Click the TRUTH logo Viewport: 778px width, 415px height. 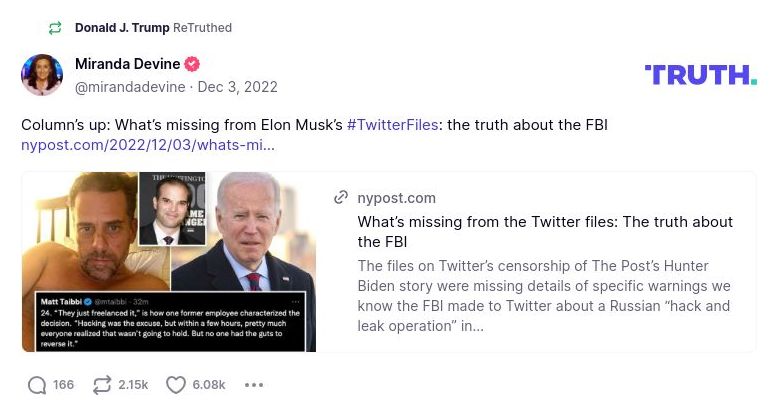(x=700, y=75)
